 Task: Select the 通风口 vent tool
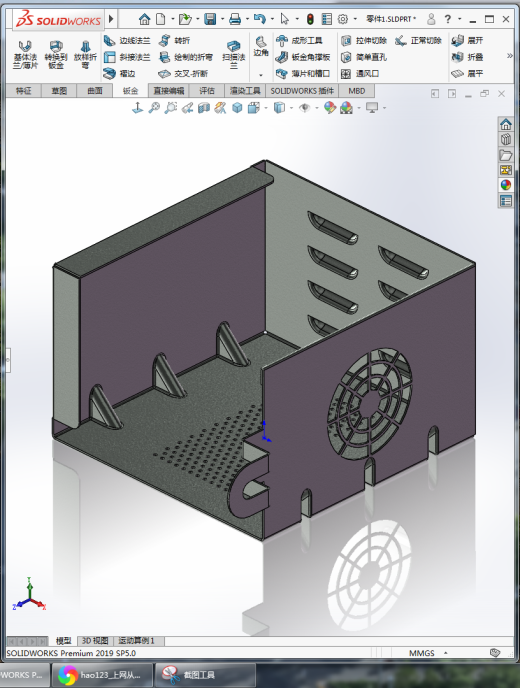tap(360, 74)
